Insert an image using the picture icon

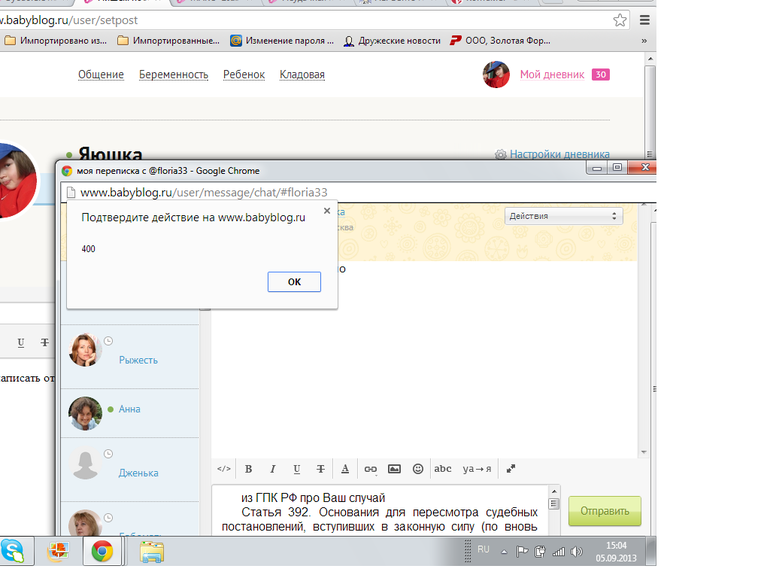(394, 468)
